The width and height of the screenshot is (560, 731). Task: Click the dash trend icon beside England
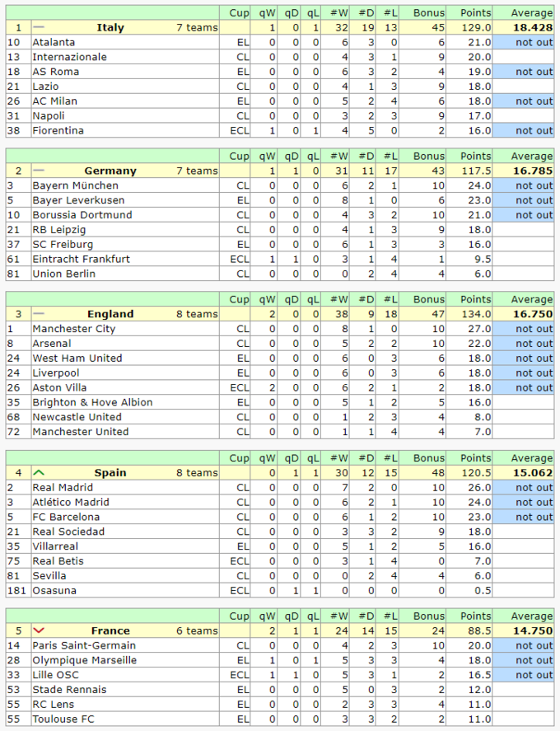[39, 314]
